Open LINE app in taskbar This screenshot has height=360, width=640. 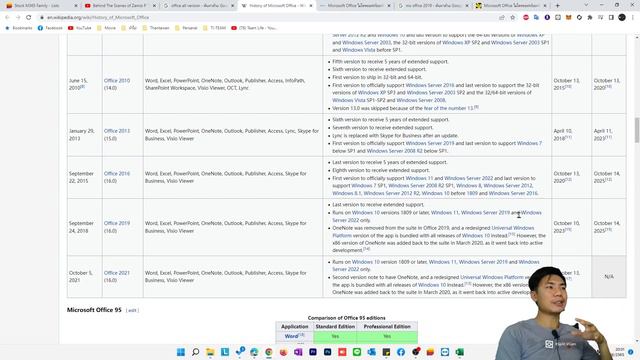pos(357,352)
